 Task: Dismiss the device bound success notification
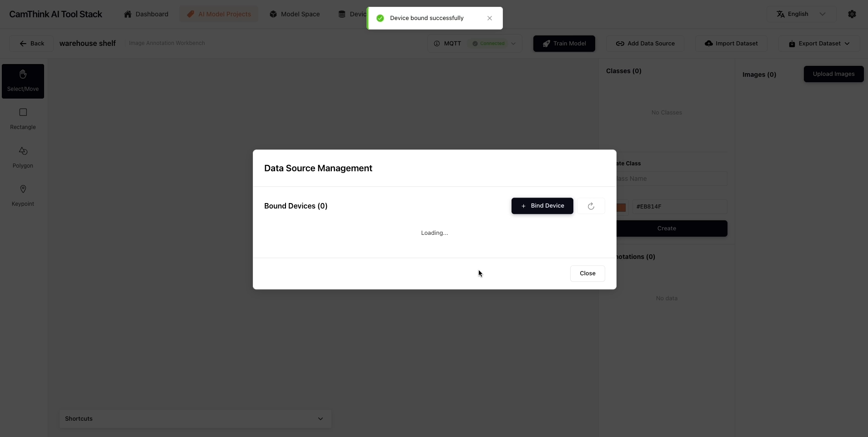489,18
